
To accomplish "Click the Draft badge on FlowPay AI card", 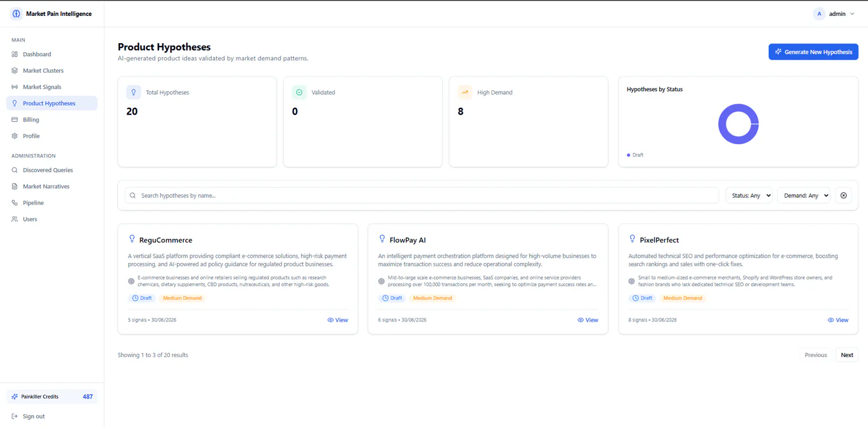I will point(392,298).
